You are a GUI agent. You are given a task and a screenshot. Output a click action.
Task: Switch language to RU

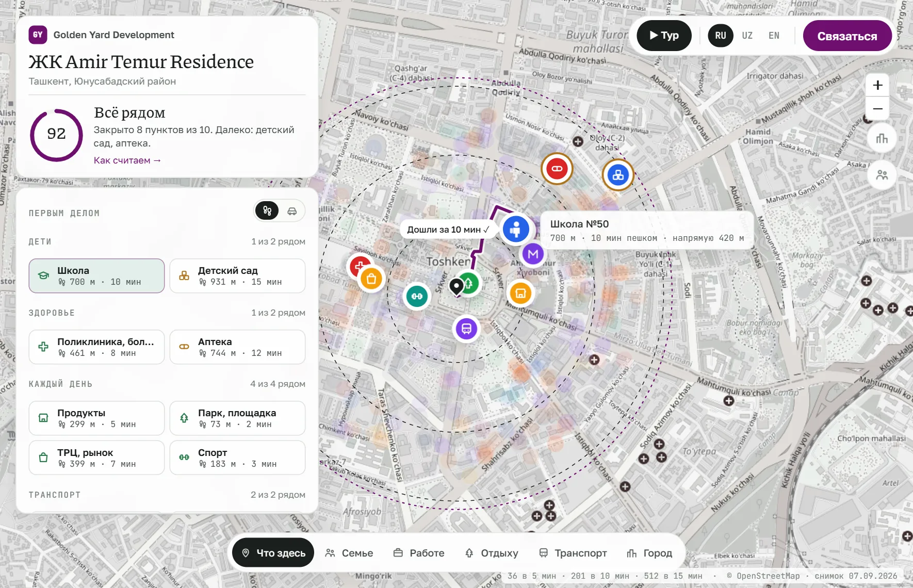point(721,36)
